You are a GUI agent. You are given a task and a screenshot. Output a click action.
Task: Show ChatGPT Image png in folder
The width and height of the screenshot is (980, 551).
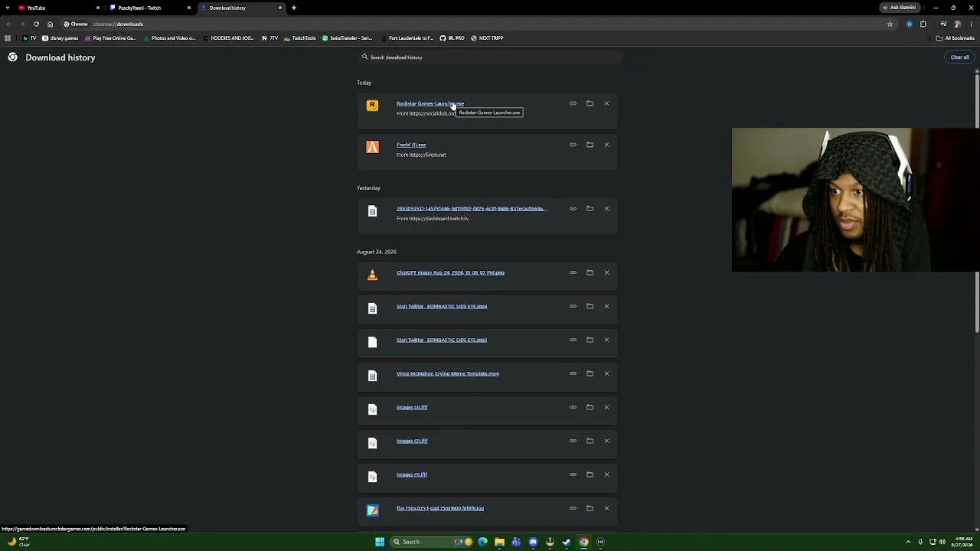590,272
